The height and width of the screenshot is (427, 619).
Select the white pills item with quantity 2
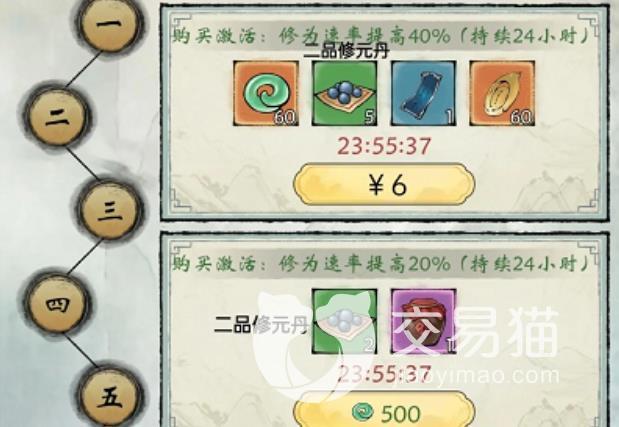pos(345,322)
